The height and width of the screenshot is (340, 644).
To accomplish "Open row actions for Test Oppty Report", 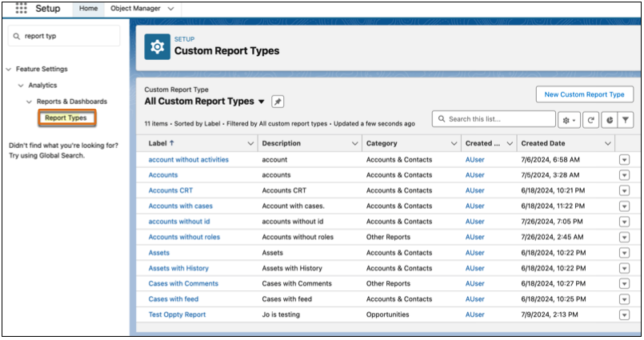I will (624, 315).
